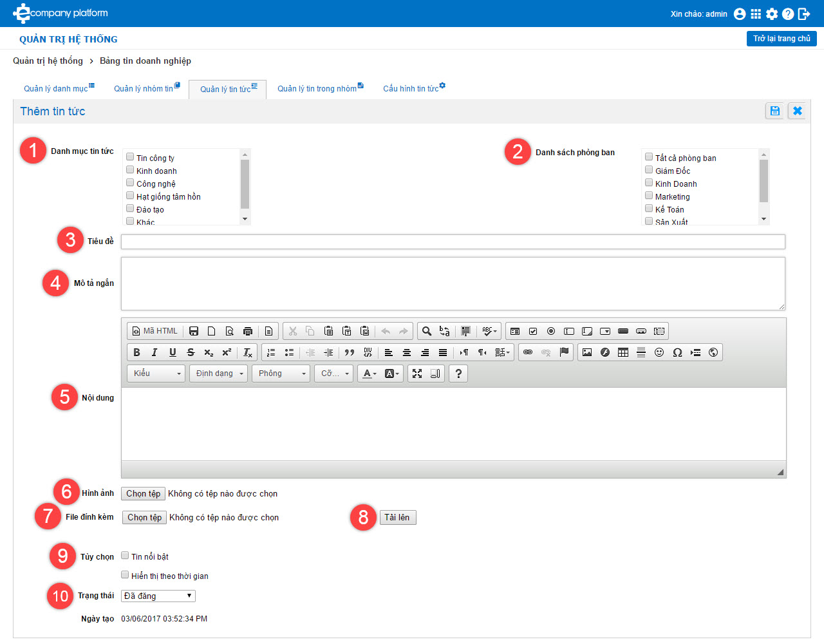Click the Tải lên upload button
Image resolution: width=824 pixels, height=644 pixels.
pos(397,518)
